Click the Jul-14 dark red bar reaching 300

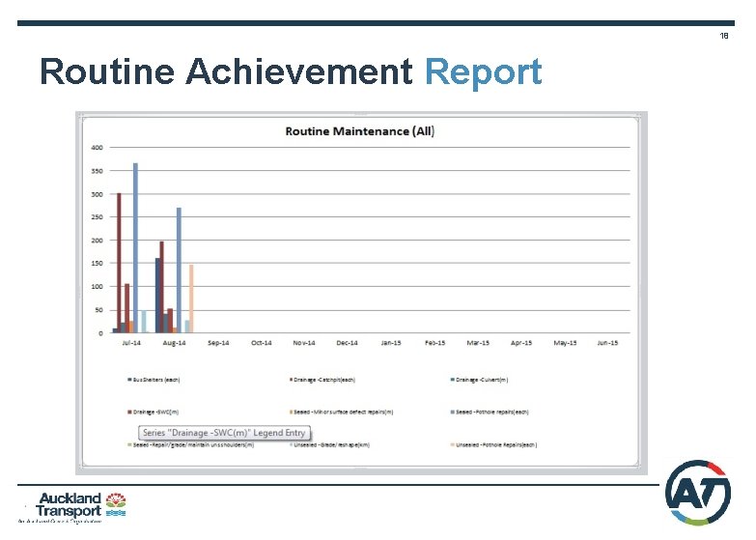(x=119, y=263)
